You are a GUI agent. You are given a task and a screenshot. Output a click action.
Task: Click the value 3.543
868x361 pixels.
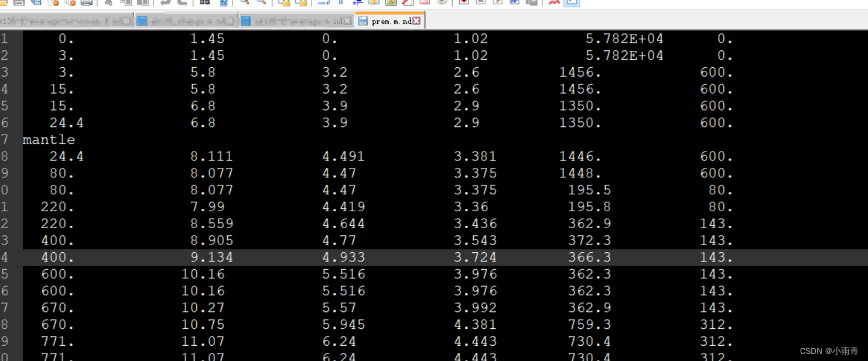475,240
